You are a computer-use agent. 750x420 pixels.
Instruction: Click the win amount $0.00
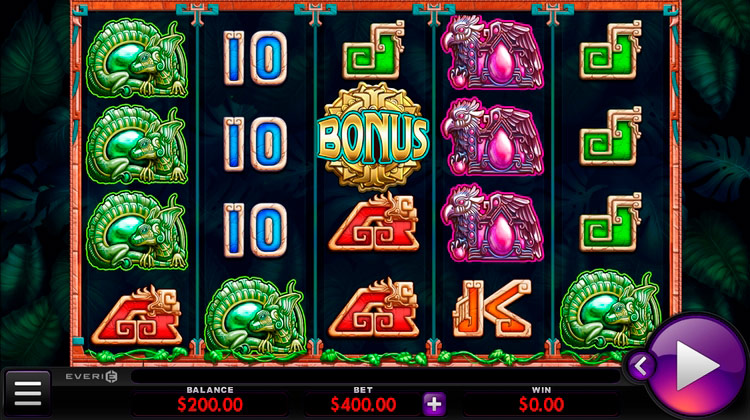tap(541, 405)
